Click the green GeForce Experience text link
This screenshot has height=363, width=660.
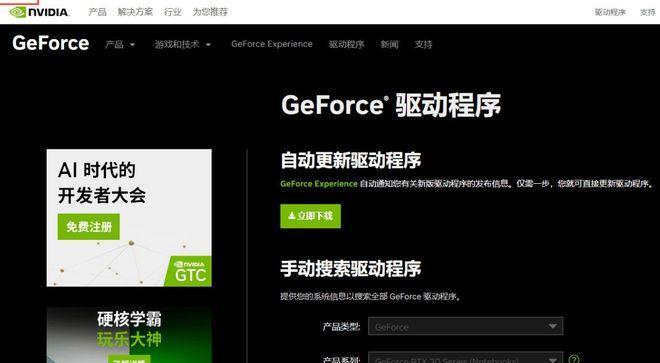[319, 184]
